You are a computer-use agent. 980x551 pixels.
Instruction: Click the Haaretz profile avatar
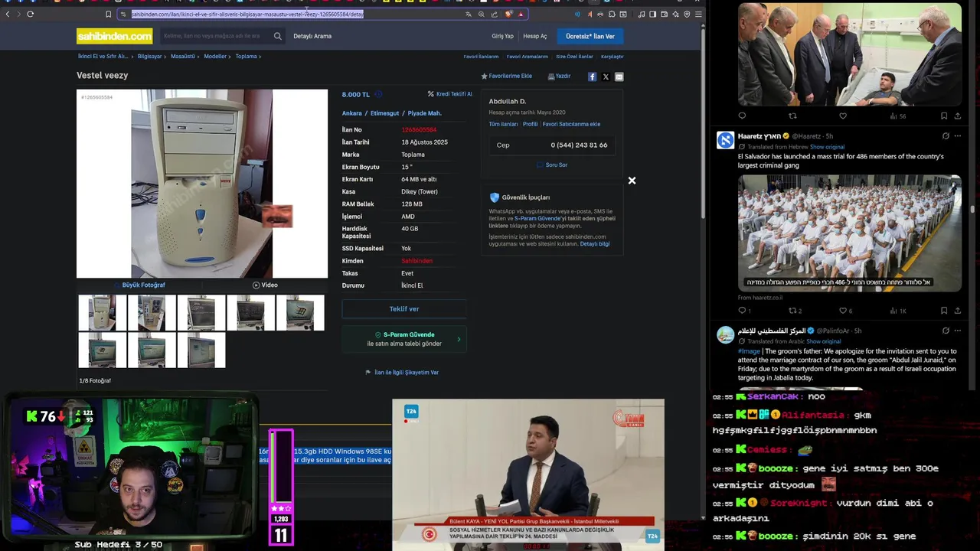(725, 140)
